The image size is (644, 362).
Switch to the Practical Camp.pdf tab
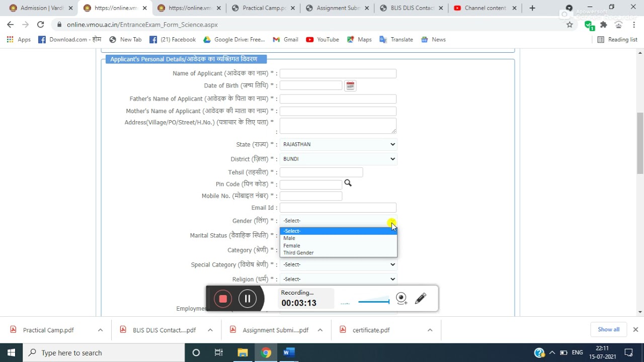coord(263,8)
